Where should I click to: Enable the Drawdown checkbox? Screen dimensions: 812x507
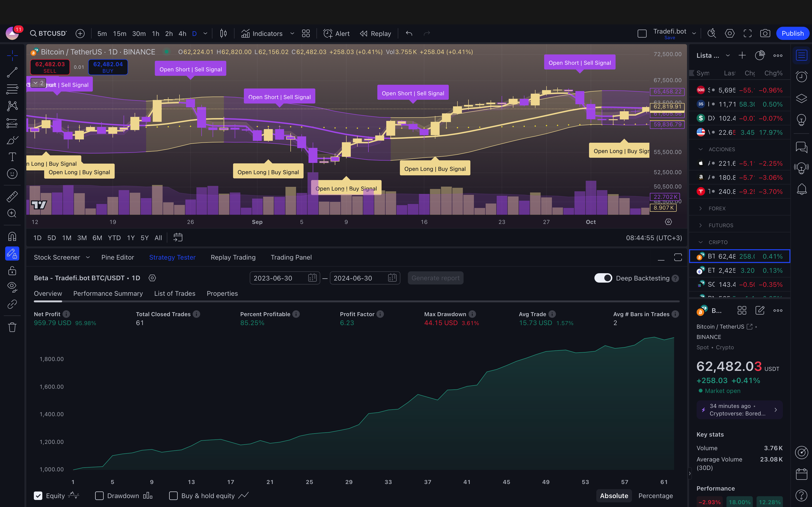pos(99,495)
